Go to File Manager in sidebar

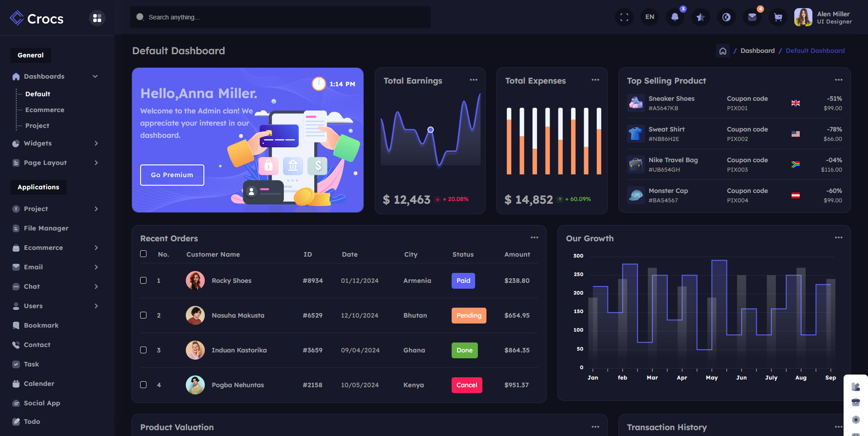click(x=46, y=228)
